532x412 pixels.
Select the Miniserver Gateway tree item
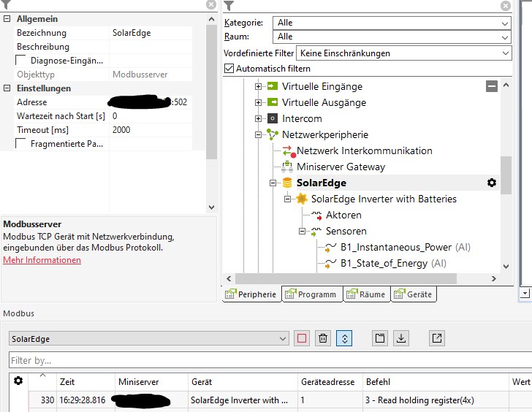pos(341,167)
